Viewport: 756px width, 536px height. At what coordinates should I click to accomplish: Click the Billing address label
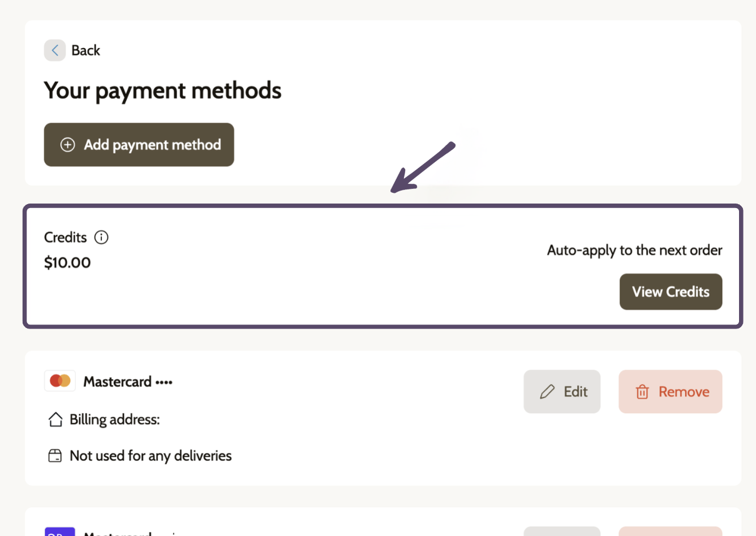pyautogui.click(x=115, y=420)
